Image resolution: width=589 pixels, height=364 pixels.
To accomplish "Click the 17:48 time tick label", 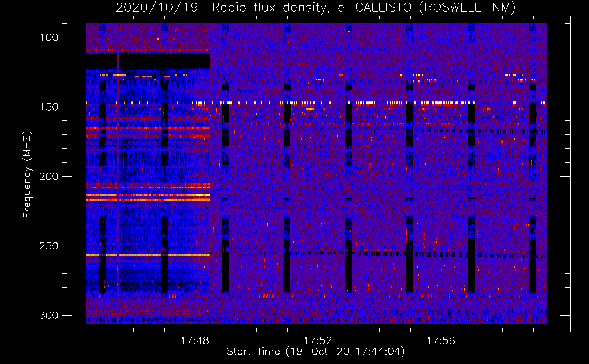I will tap(195, 341).
